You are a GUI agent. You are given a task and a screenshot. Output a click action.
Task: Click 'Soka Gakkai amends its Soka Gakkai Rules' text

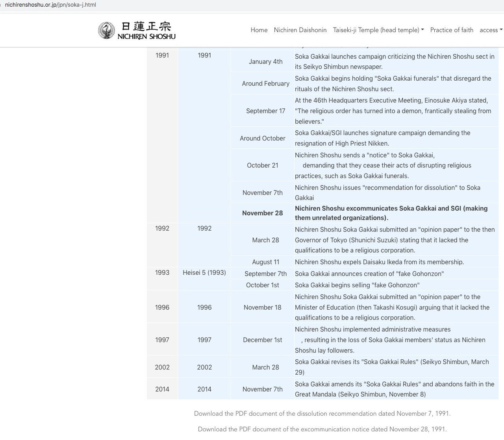point(395,389)
